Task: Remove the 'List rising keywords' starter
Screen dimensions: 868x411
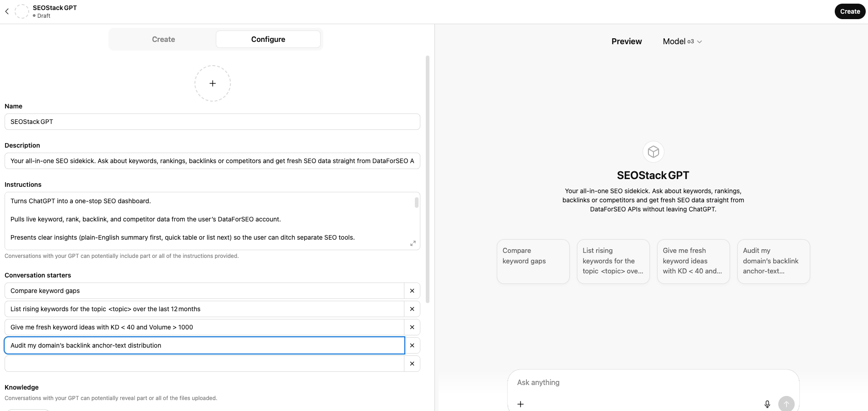Action: [x=412, y=309]
